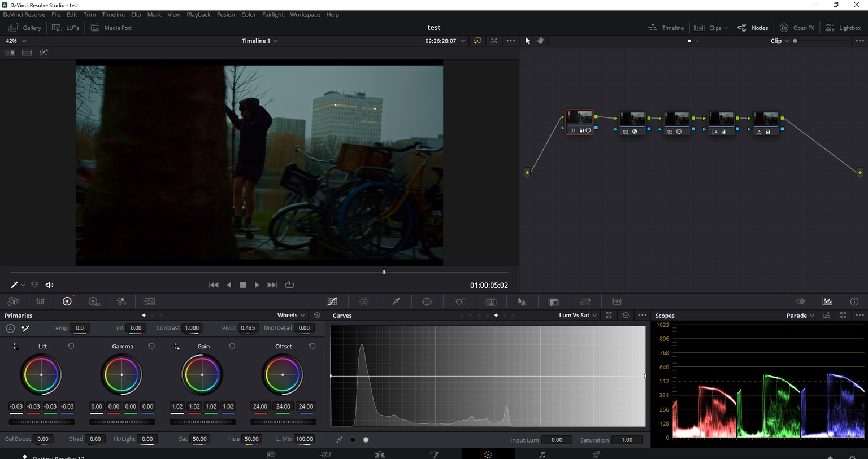Screen dimensions: 868x459
Task: Open the Qualifier eyedropper palette
Action: (x=396, y=301)
